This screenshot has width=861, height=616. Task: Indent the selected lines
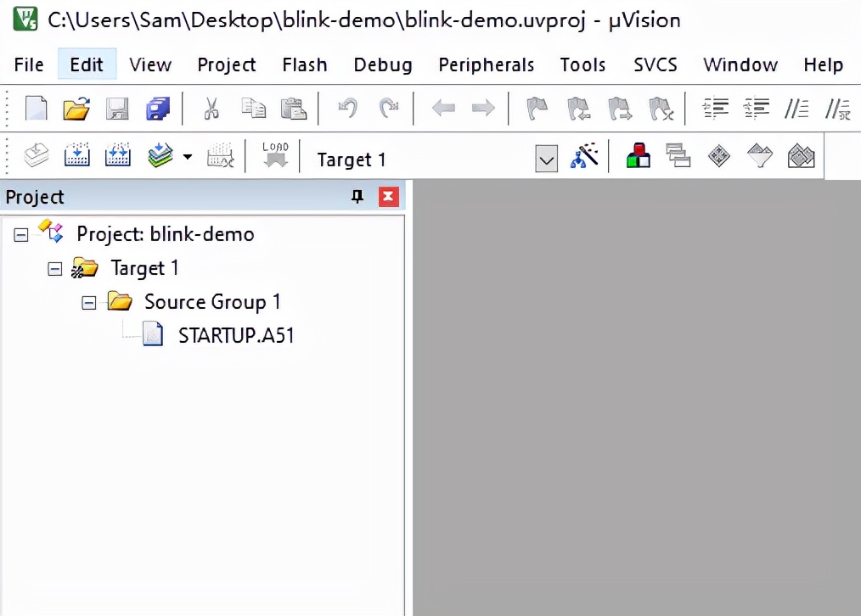pos(716,108)
